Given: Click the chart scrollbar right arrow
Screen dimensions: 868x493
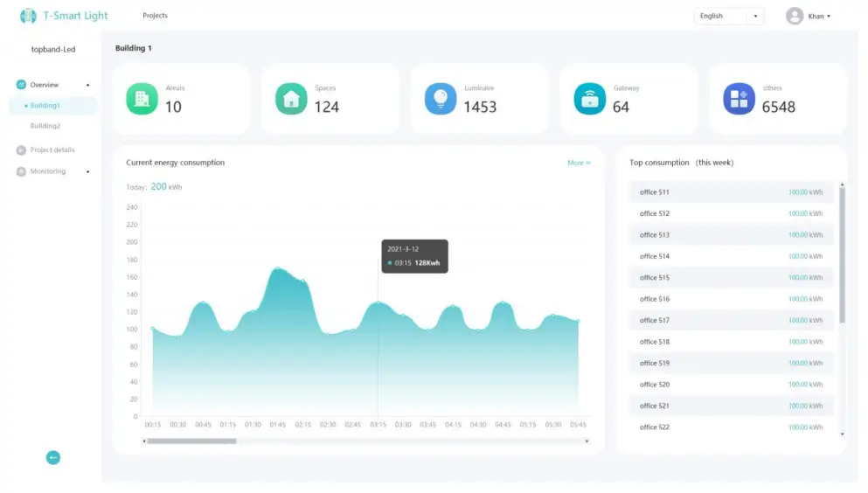Looking at the screenshot, I should [x=587, y=441].
